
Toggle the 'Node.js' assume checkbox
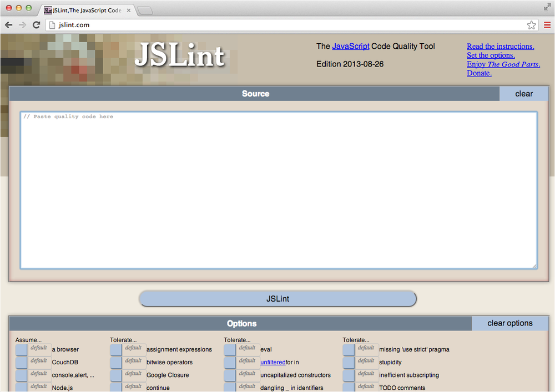[x=21, y=388]
